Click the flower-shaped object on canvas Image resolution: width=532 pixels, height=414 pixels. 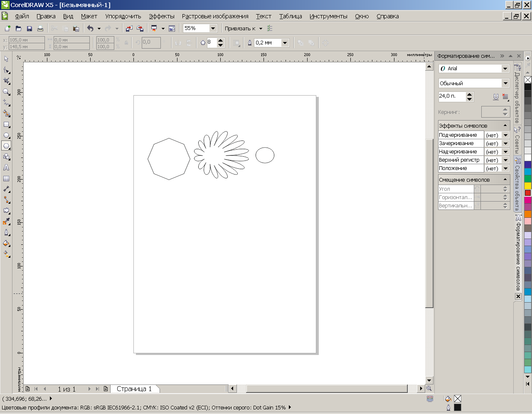point(222,155)
